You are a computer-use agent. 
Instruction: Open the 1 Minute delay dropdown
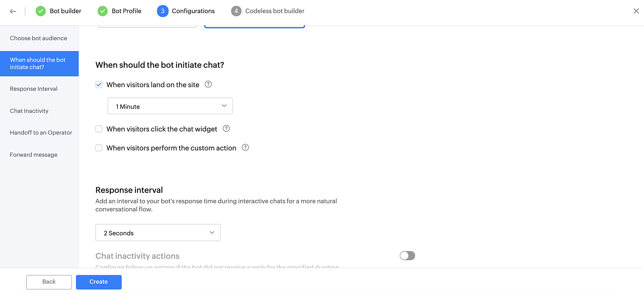[170, 106]
